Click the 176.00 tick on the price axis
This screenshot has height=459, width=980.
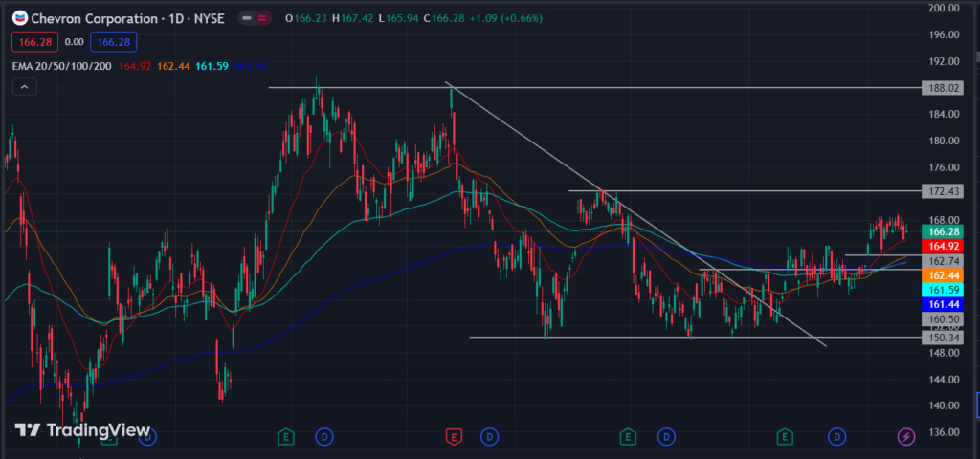click(x=944, y=167)
